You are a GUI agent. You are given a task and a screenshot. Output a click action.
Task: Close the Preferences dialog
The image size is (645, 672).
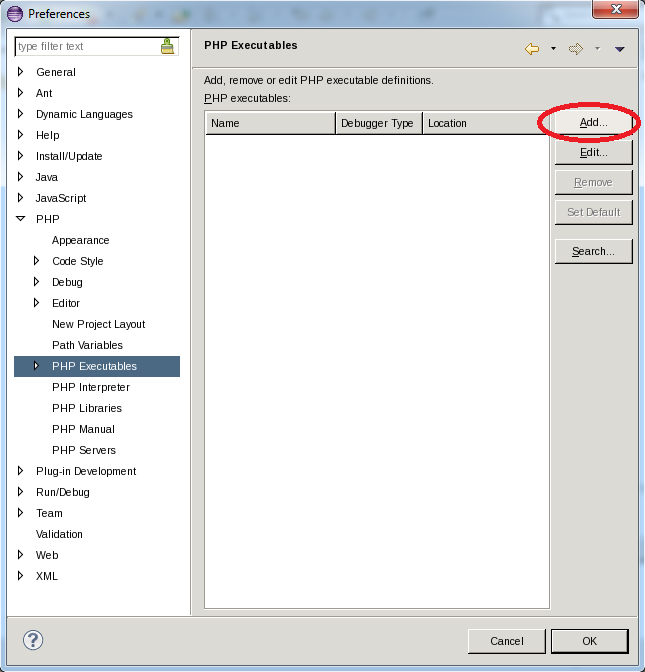coord(616,9)
